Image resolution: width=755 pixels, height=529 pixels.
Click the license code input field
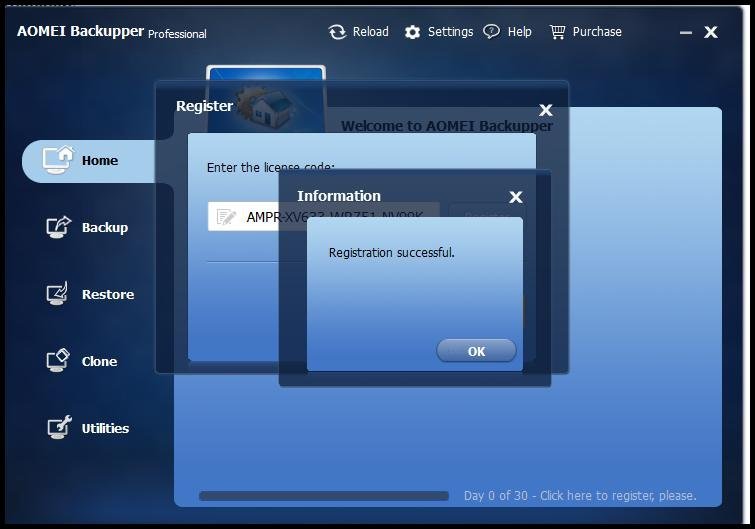pyautogui.click(x=323, y=217)
